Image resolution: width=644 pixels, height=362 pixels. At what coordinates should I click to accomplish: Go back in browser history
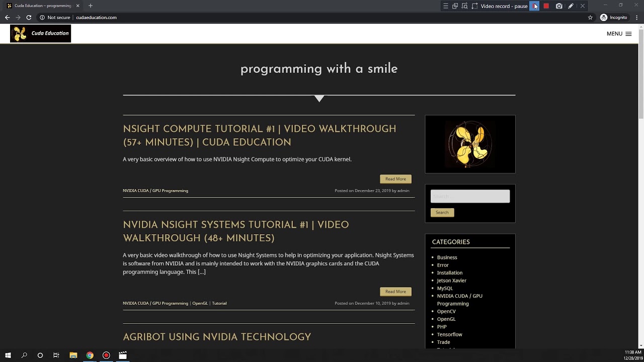pos(7,17)
